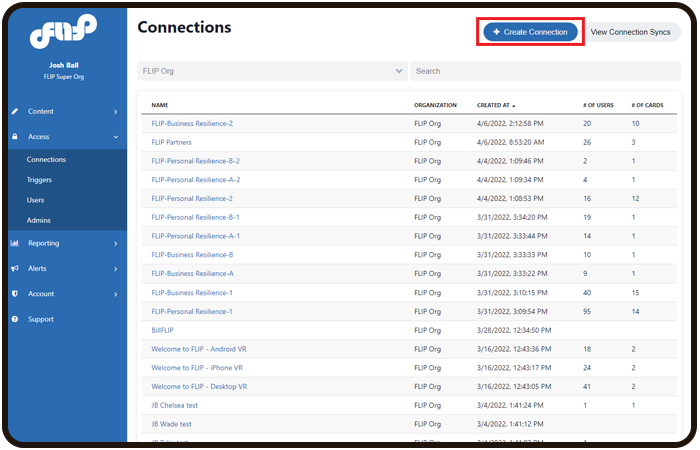Click the View Connection Syncs button

coord(630,32)
